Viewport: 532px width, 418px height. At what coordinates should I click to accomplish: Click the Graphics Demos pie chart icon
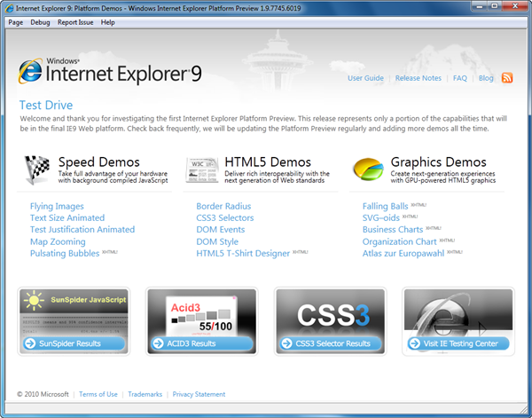point(368,168)
